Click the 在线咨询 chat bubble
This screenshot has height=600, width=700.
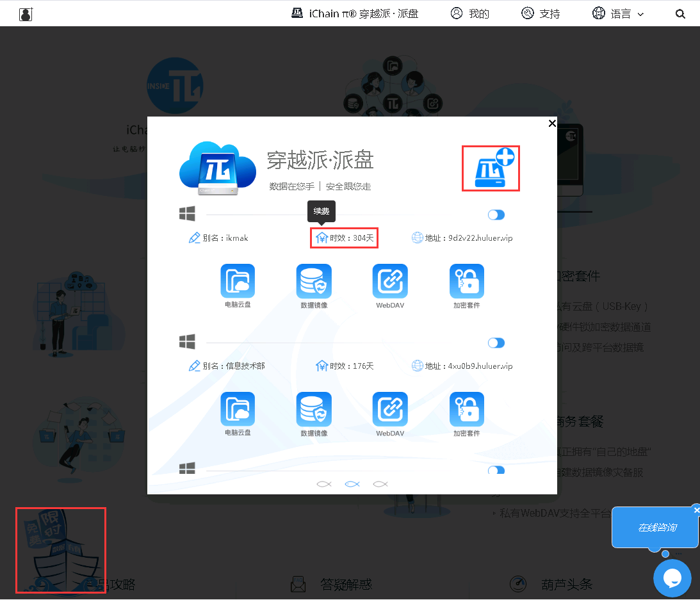coord(655,527)
